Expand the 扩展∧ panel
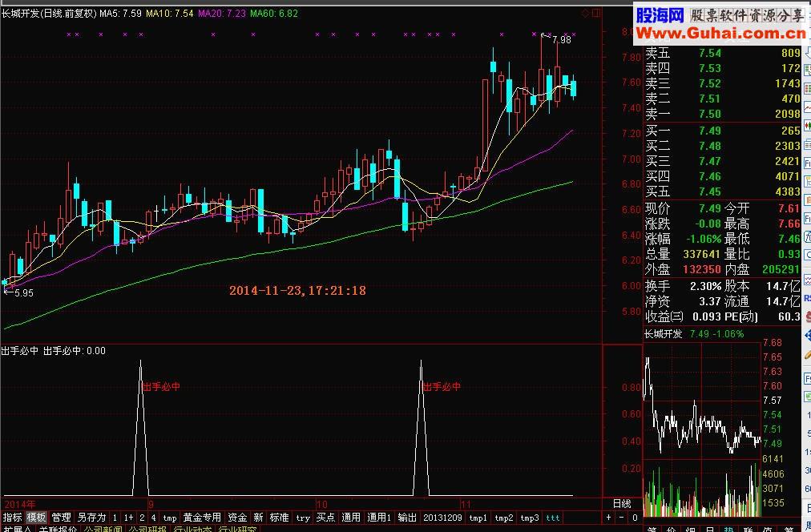 tap(17, 529)
